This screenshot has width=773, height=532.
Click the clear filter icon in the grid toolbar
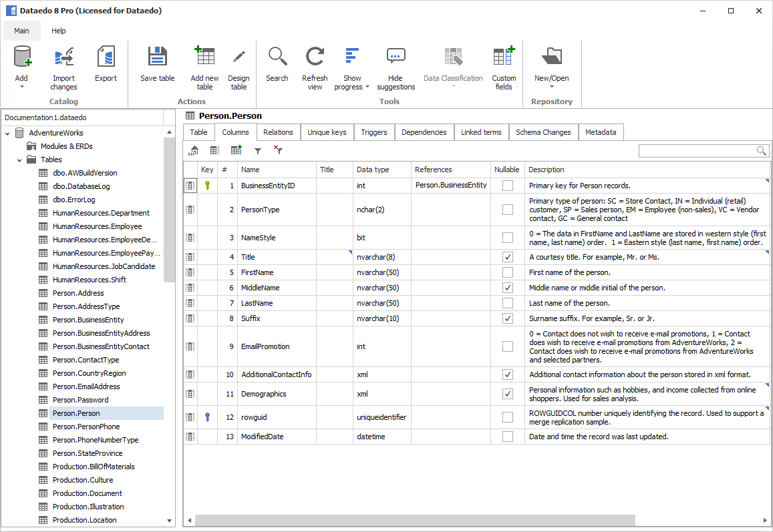(278, 151)
